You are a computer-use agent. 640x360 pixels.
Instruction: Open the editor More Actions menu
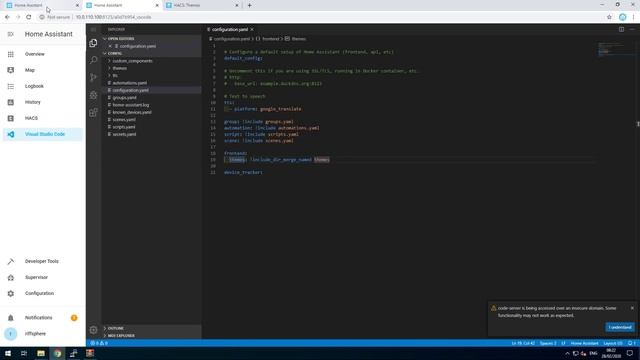(x=632, y=29)
